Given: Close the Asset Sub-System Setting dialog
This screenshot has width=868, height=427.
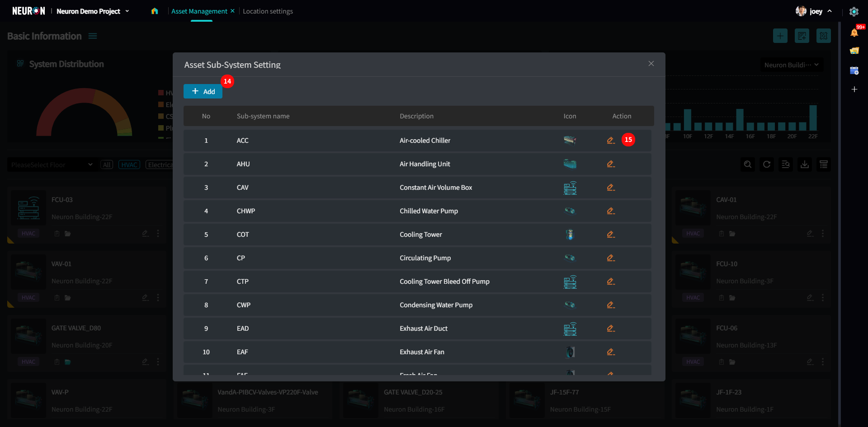Looking at the screenshot, I should point(651,64).
